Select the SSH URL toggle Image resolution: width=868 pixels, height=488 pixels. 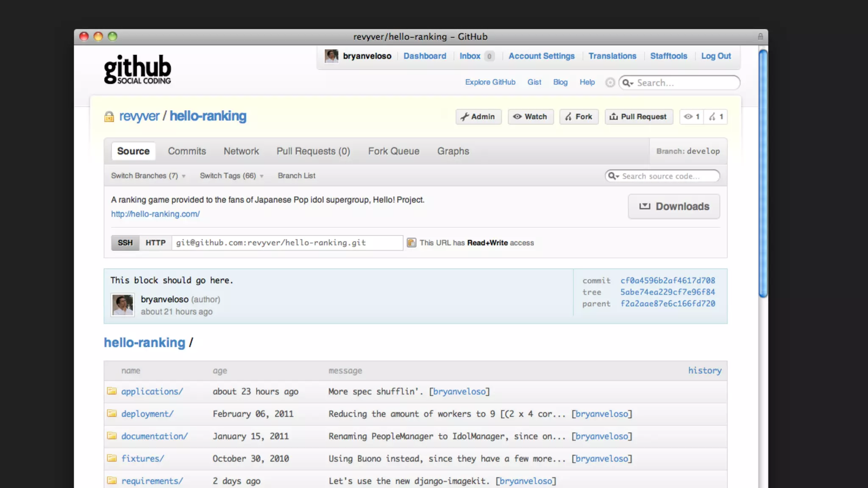125,243
